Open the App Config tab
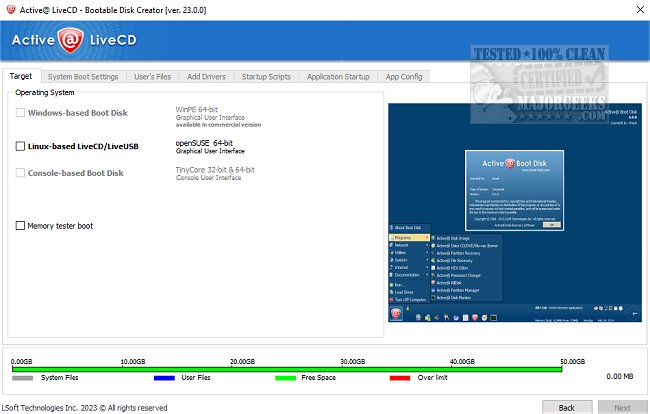The image size is (650, 414). (404, 77)
